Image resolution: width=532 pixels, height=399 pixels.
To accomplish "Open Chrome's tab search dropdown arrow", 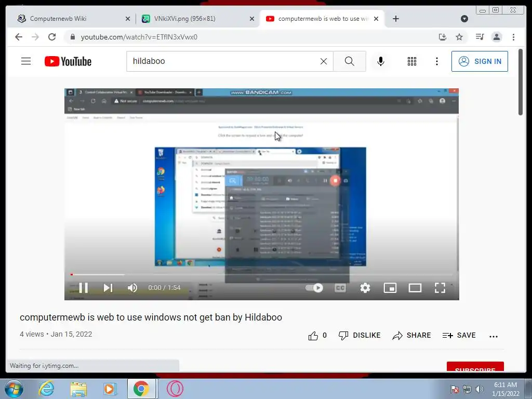I will pyautogui.click(x=464, y=19).
